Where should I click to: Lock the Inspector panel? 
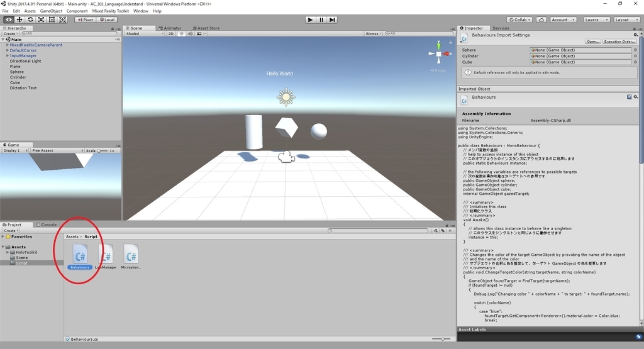(x=634, y=29)
